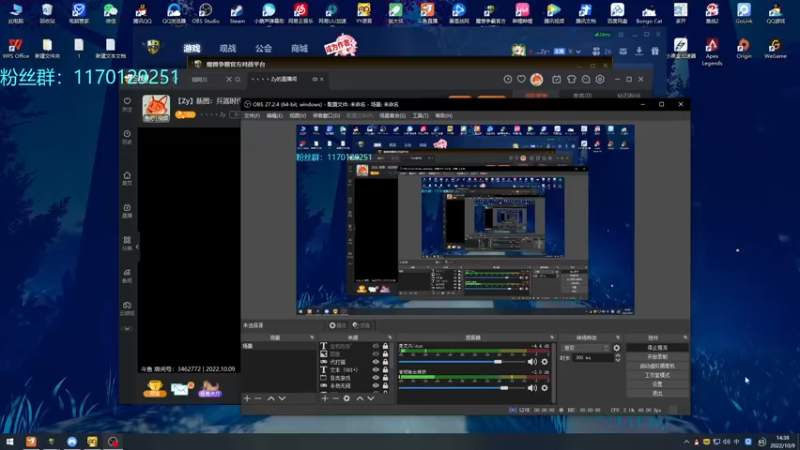Image resolution: width=800 pixels, height=450 pixels.
Task: Click desktop audio volume slider handle
Action: [504, 388]
